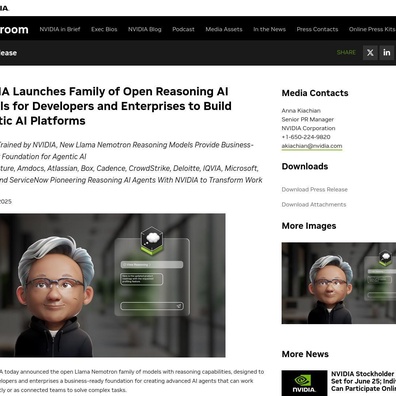This screenshot has width=396, height=396.
Task: Select phone number +1-650-224-9820
Action: pyautogui.click(x=306, y=137)
